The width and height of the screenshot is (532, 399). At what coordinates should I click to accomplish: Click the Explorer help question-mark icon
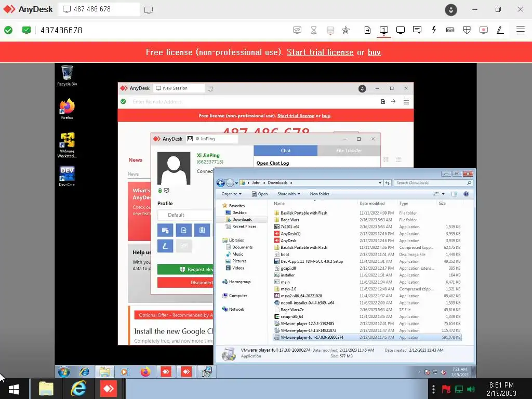[466, 194]
